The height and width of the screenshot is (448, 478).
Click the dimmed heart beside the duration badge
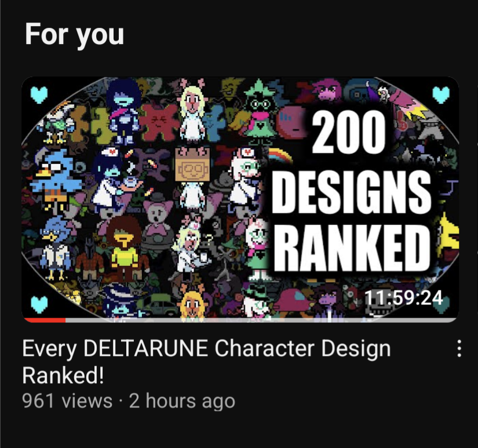[x=441, y=306]
